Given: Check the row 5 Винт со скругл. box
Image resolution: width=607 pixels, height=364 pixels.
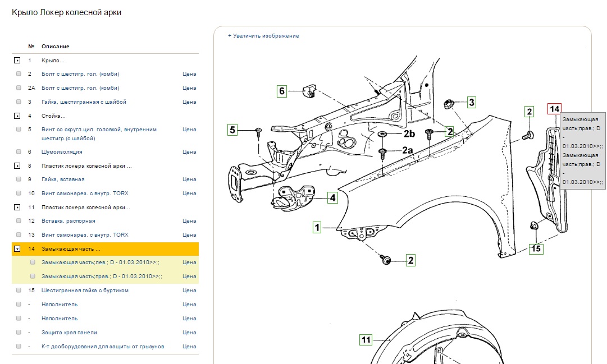Looking at the screenshot, I should click(x=19, y=129).
